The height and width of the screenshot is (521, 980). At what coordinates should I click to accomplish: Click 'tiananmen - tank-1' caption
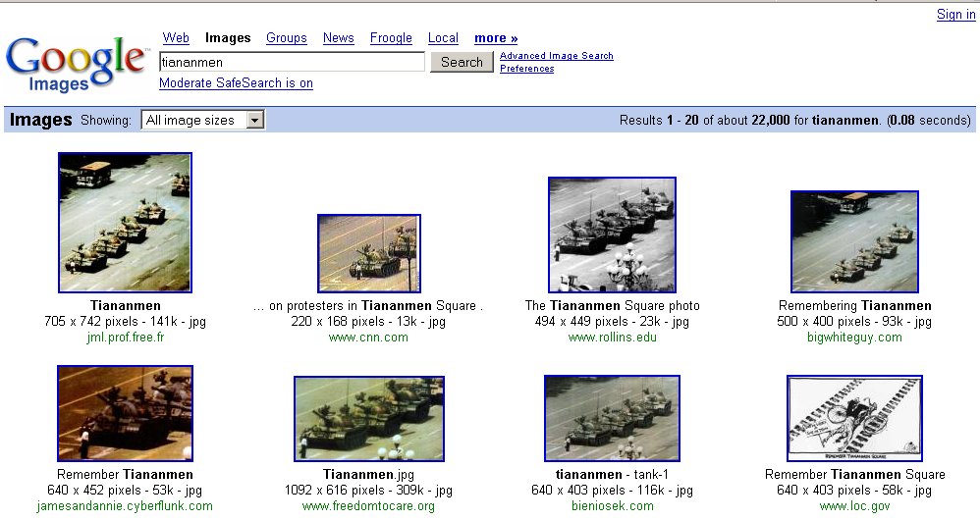pos(612,474)
